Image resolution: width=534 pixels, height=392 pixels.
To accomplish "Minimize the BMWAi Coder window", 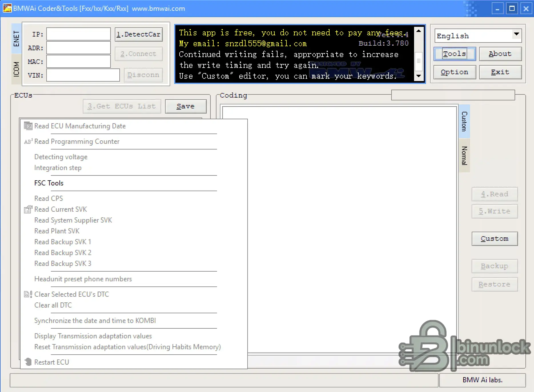I will pos(497,9).
